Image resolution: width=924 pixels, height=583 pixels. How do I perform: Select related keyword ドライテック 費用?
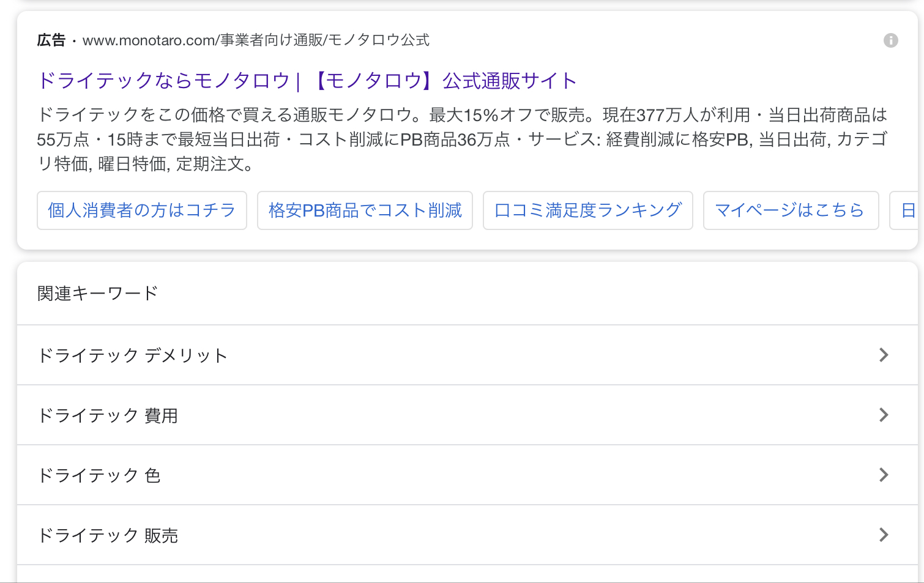(x=468, y=415)
